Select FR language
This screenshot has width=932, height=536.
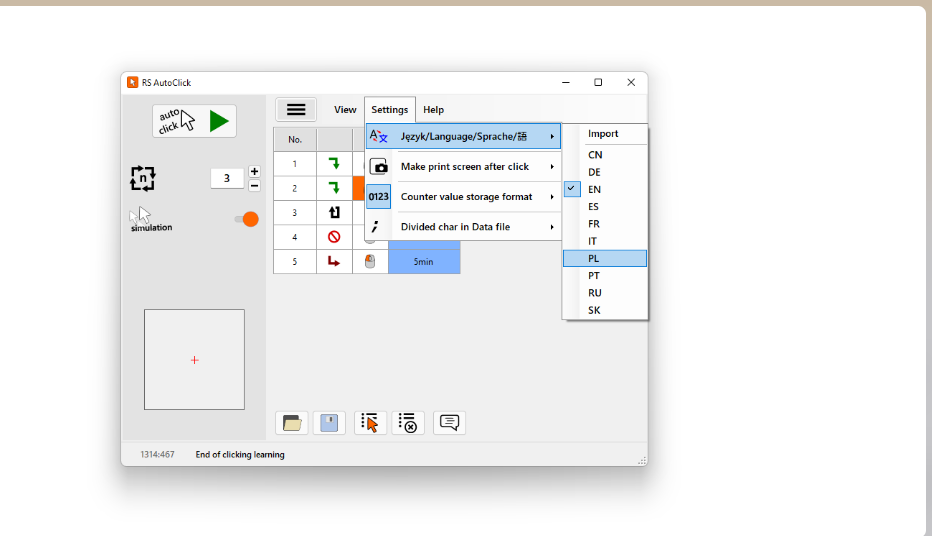(605, 224)
